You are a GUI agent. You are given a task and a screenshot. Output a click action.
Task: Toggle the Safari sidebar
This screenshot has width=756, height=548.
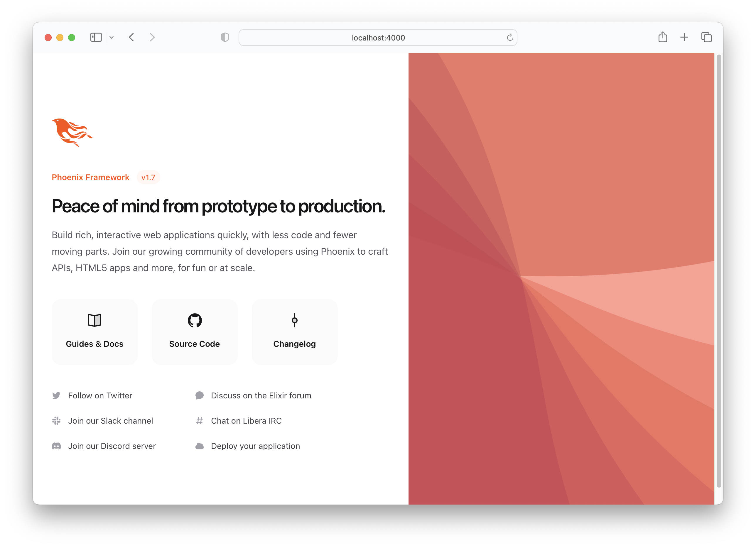[96, 37]
